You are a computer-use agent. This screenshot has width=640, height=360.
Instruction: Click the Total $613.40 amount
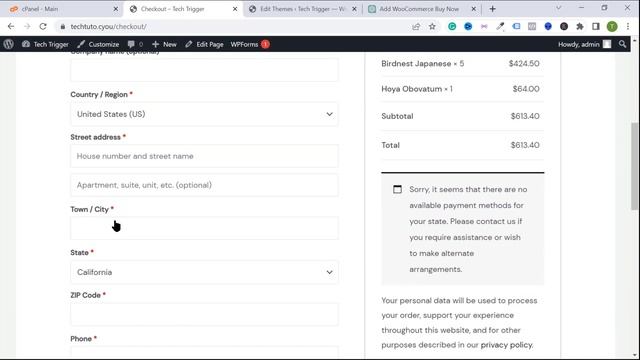click(x=525, y=145)
